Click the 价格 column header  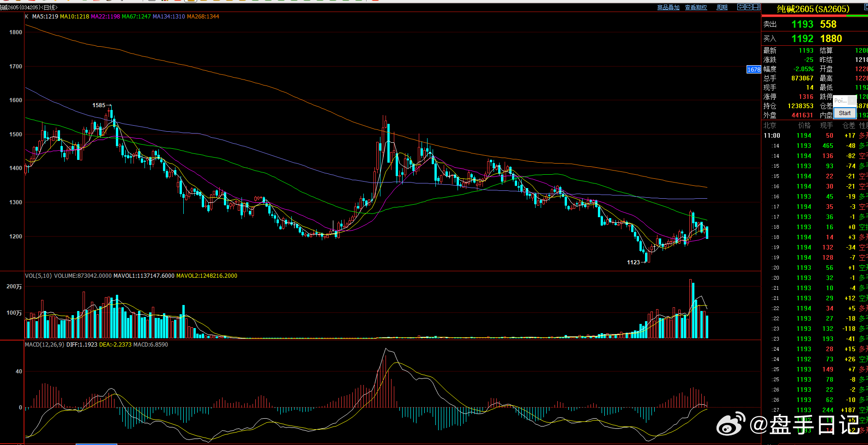tap(805, 126)
